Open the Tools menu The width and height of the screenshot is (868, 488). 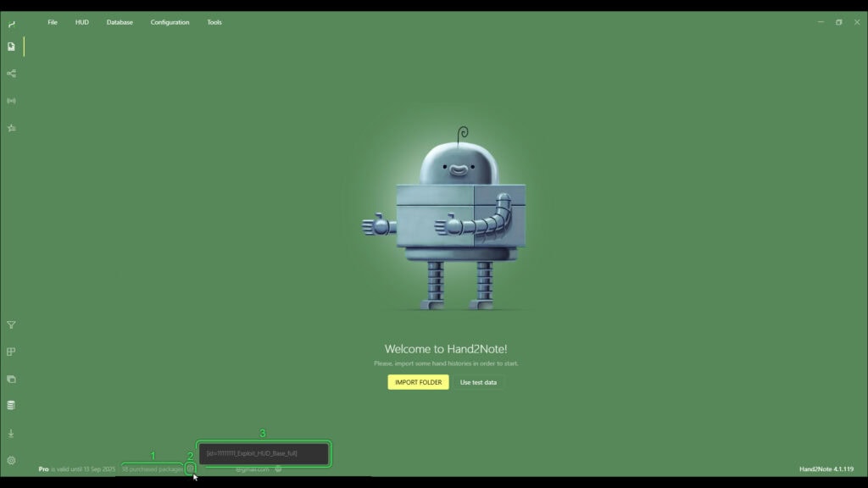tap(214, 22)
